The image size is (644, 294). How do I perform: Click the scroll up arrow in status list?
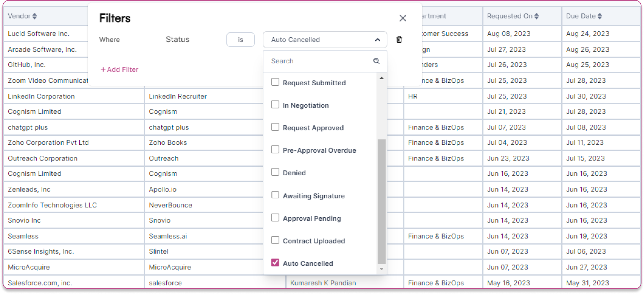click(x=382, y=78)
